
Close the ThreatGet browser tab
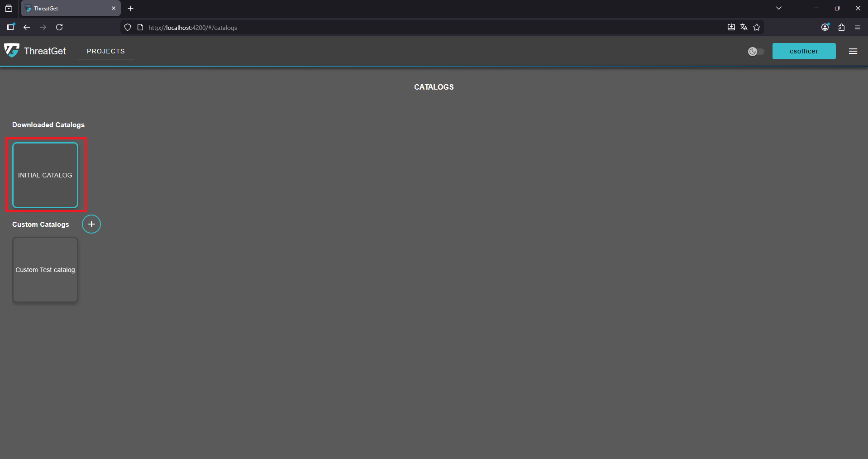[114, 8]
